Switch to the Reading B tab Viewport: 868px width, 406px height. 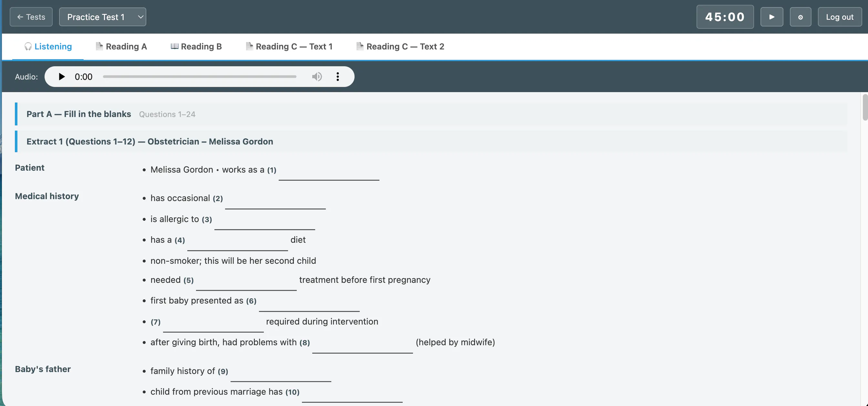[196, 47]
